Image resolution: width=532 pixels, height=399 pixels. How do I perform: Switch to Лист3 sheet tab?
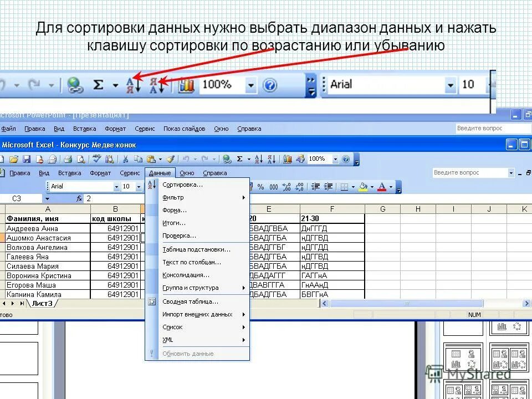[x=42, y=303]
